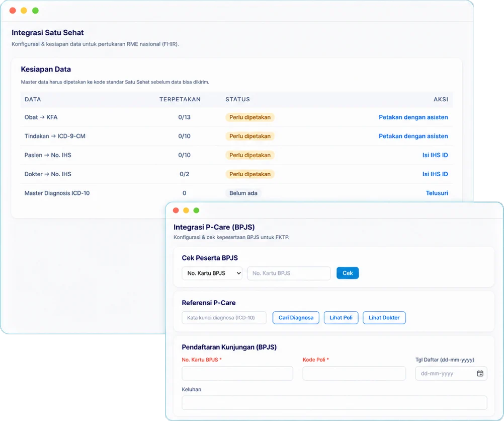This screenshot has height=421, width=504.
Task: Focus the Kata kunci diagnosa input
Action: (224, 318)
